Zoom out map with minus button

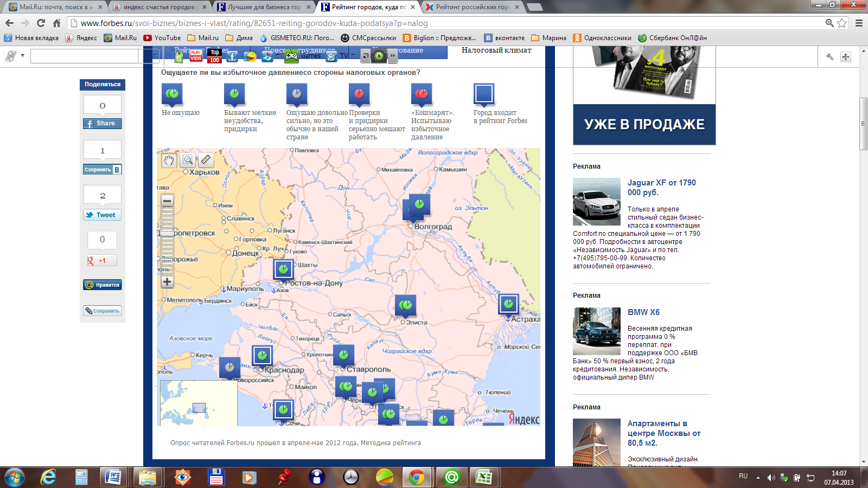(x=167, y=201)
